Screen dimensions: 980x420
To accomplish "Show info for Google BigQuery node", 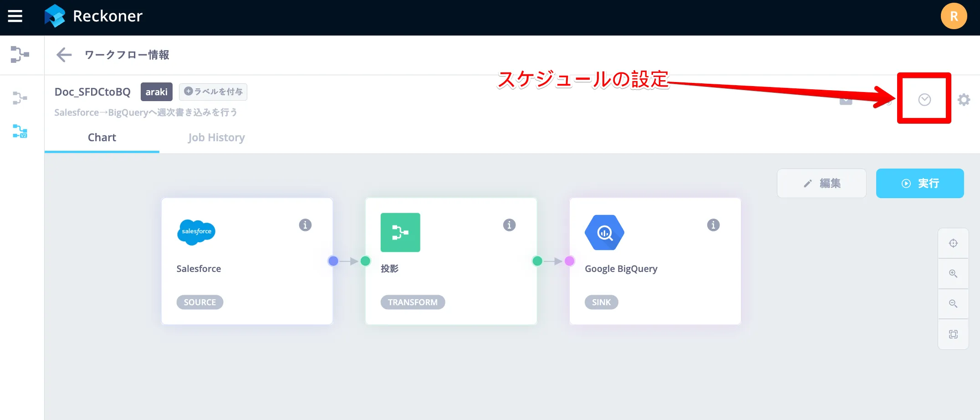I will (713, 225).
